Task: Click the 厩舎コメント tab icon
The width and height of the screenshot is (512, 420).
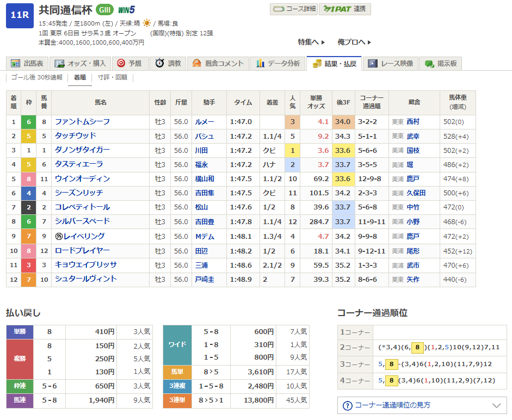Action: [196, 64]
